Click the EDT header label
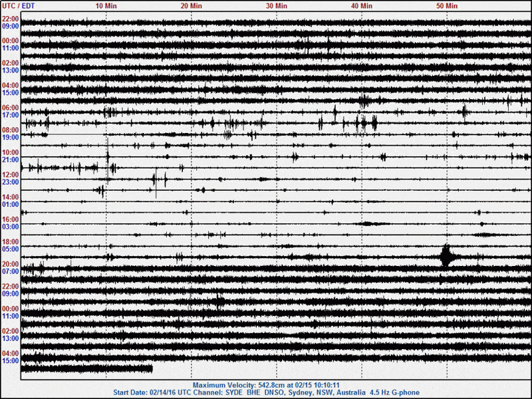The image size is (532, 399). 28,5
